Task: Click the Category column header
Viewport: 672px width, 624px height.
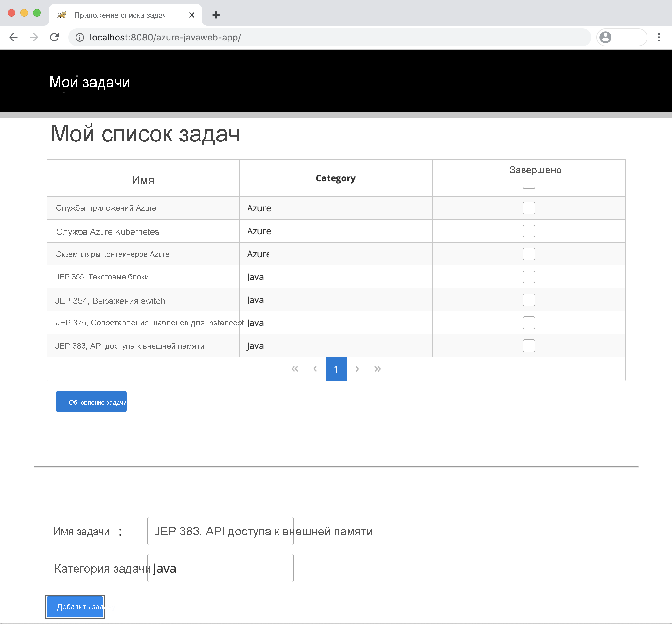Action: coord(336,178)
